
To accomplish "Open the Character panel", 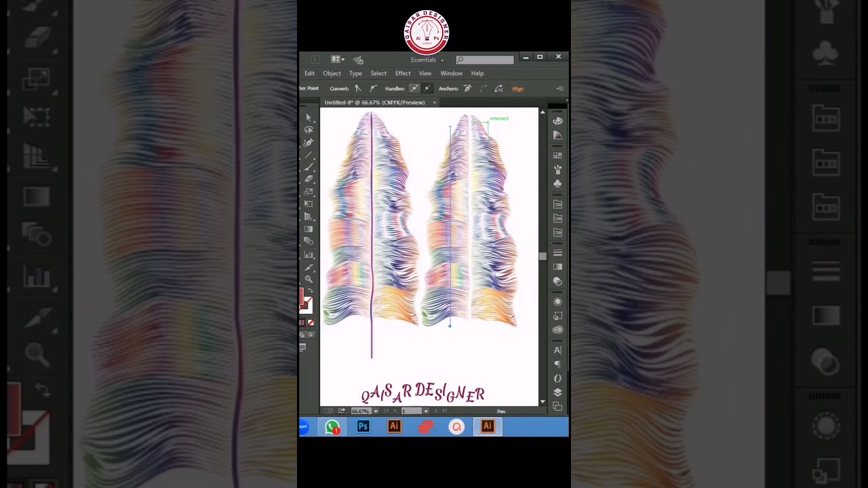I will [x=557, y=350].
